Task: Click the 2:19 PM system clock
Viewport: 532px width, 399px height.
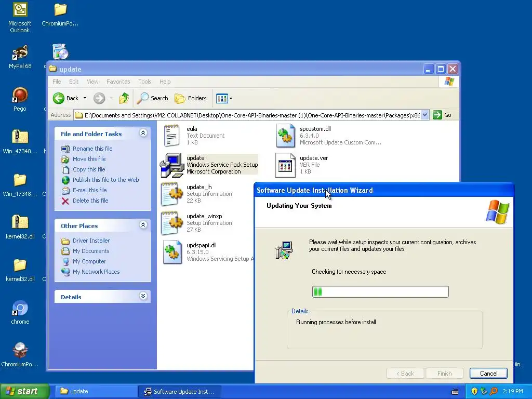Action: click(513, 392)
